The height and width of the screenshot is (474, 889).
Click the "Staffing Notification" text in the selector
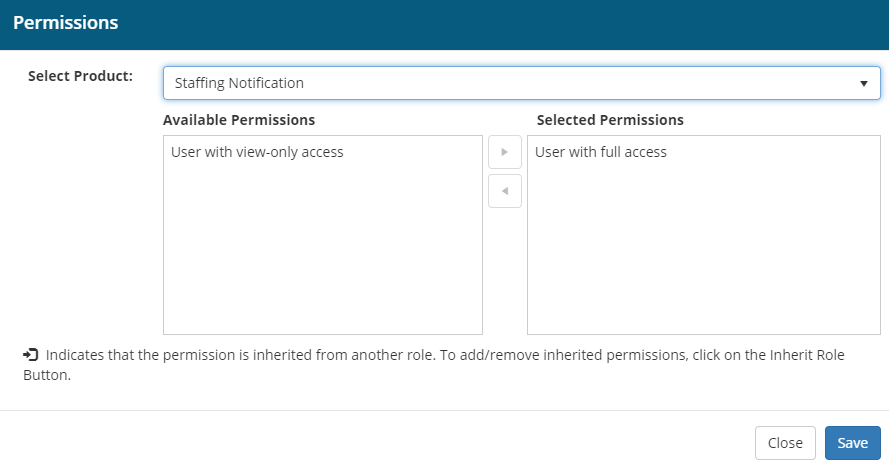tap(239, 83)
